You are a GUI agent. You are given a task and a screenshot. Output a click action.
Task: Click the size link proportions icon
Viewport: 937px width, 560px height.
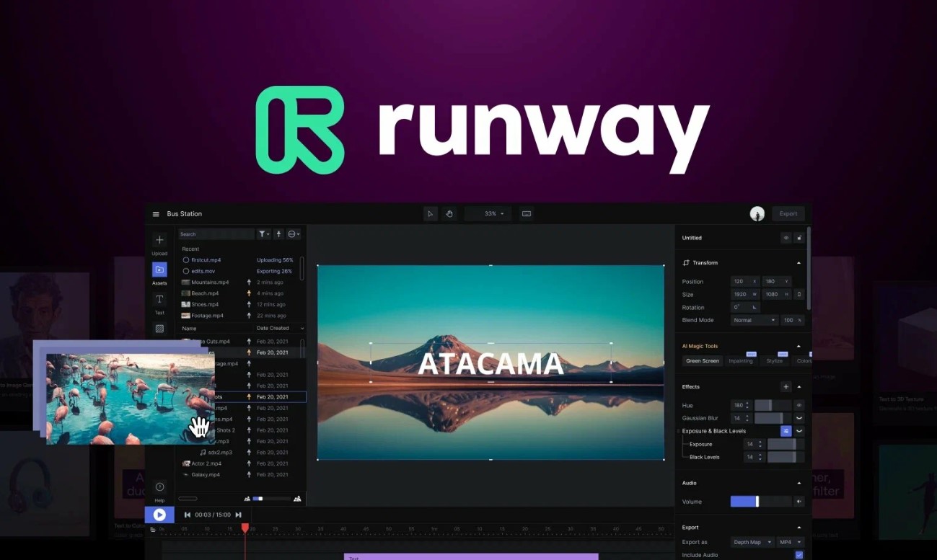coord(799,294)
